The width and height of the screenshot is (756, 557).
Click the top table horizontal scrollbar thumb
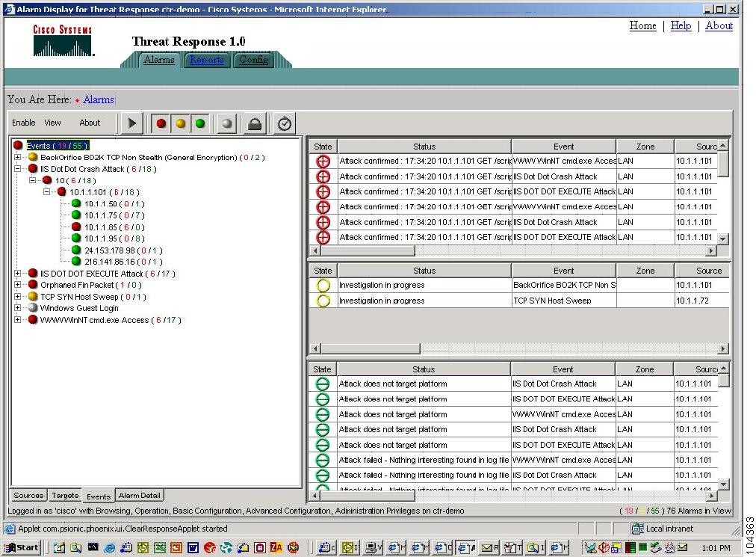[368, 250]
